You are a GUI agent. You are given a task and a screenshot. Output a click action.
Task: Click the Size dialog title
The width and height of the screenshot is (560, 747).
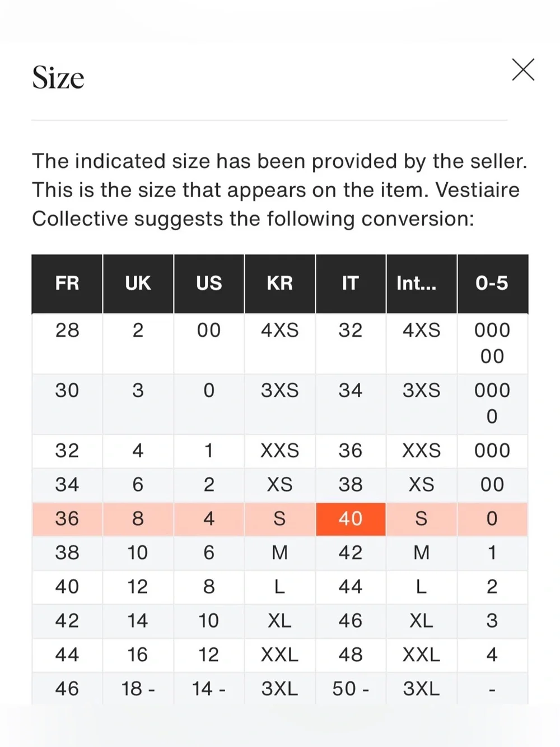pos(58,77)
